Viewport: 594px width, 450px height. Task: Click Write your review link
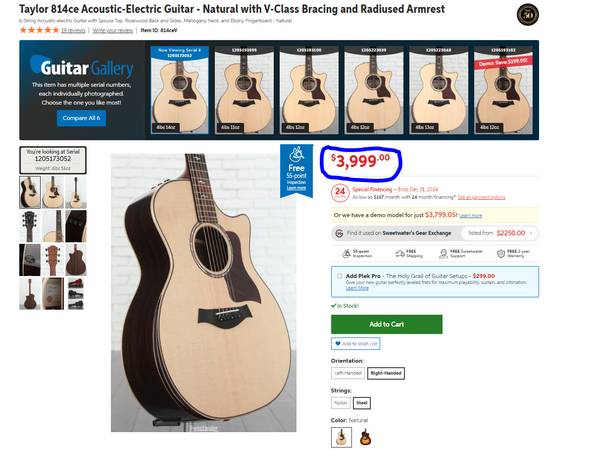tap(113, 30)
